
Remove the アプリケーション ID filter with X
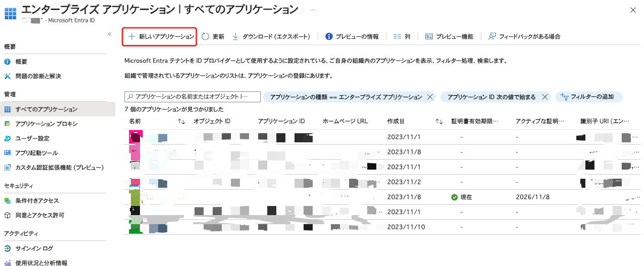click(x=545, y=97)
